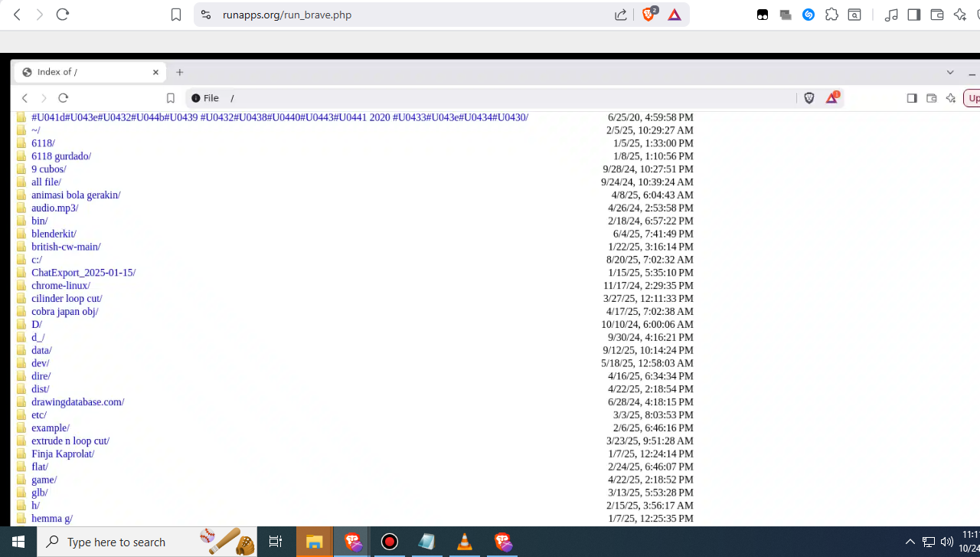Open the drawingdatabase.com/ folder link
Screen dimensions: 980x557
pos(77,401)
